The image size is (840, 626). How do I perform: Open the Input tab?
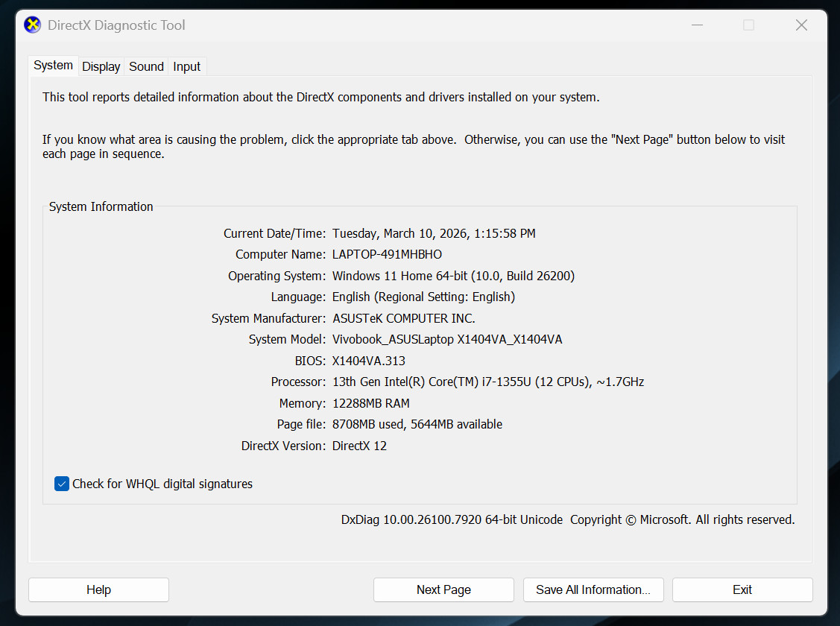[186, 66]
